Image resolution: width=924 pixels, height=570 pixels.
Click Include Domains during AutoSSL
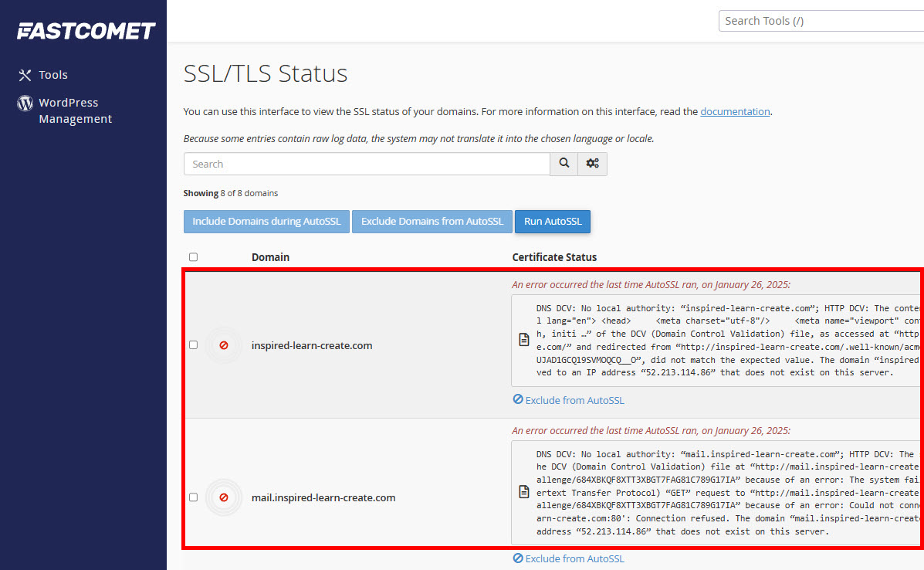[x=266, y=222]
